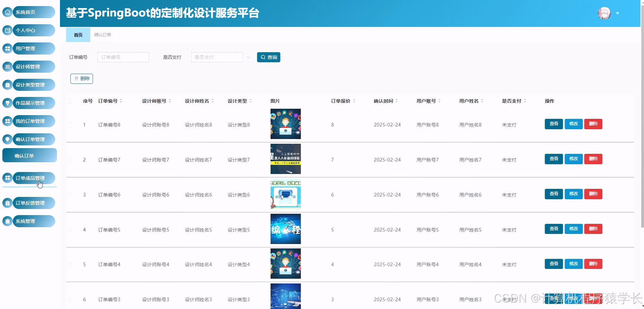
Task: Click the 订单反馈管理 clipboard icon
Action: click(7, 203)
